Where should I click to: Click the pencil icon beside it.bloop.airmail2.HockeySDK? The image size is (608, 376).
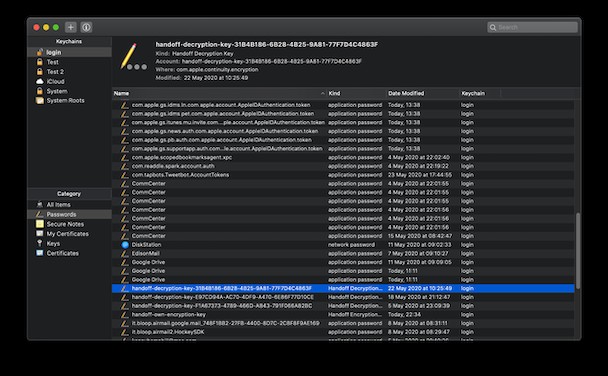[x=124, y=332]
